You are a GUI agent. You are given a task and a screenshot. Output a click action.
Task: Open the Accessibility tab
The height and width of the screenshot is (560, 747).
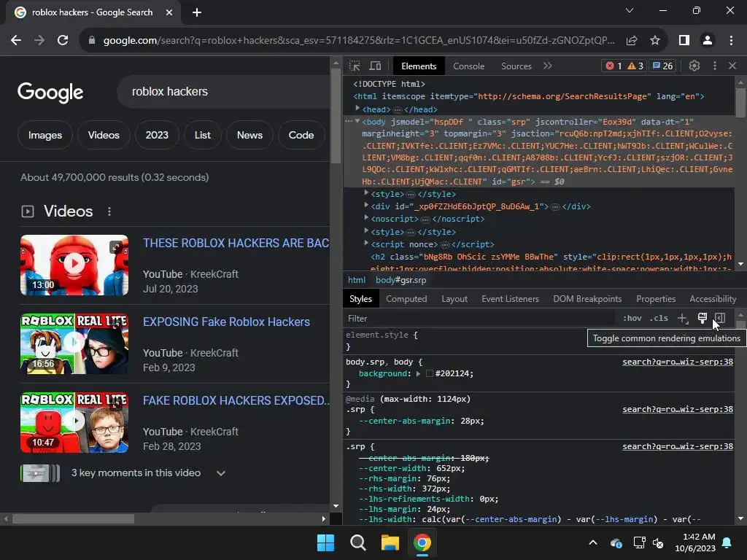713,299
